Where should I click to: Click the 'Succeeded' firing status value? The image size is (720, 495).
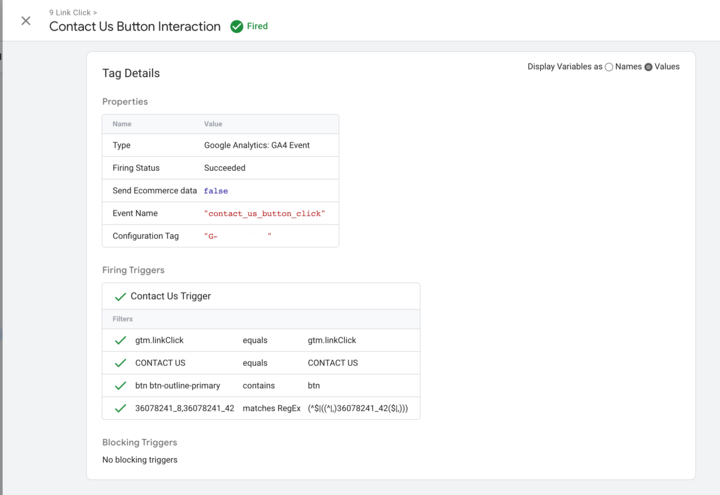click(x=225, y=168)
